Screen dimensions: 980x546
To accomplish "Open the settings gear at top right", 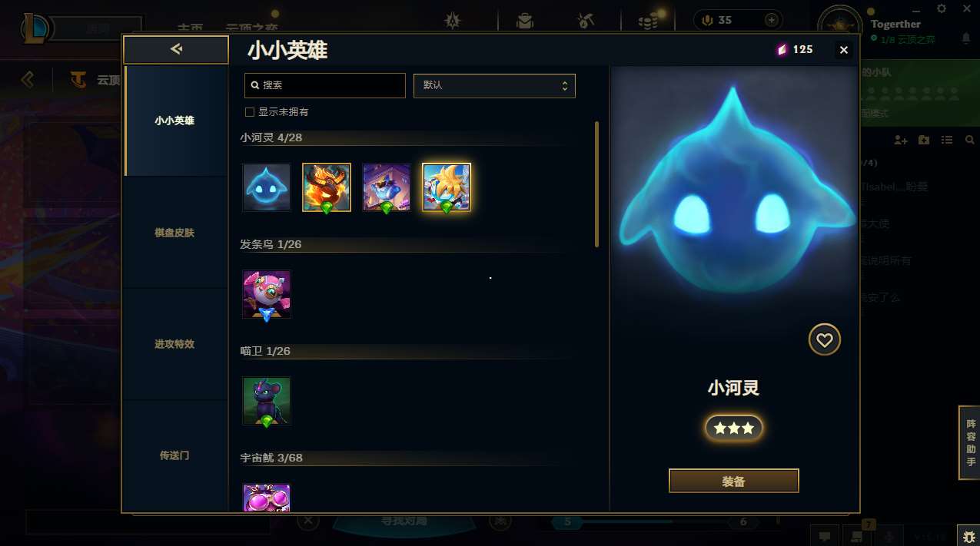I will pyautogui.click(x=942, y=8).
